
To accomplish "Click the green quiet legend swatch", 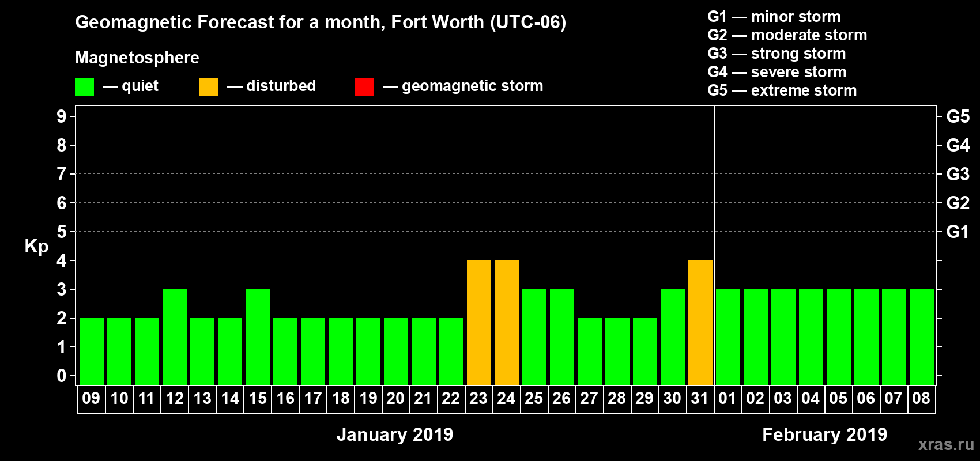I will pyautogui.click(x=84, y=87).
